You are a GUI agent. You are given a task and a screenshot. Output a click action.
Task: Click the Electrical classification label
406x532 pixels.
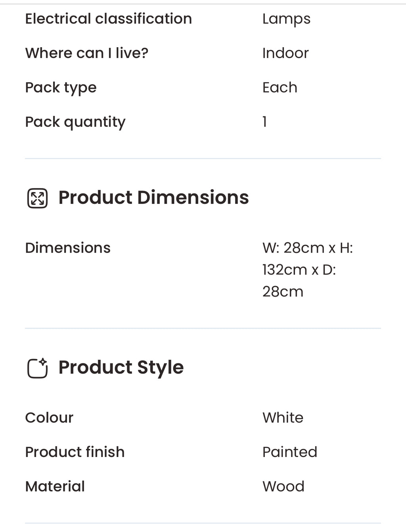click(108, 19)
